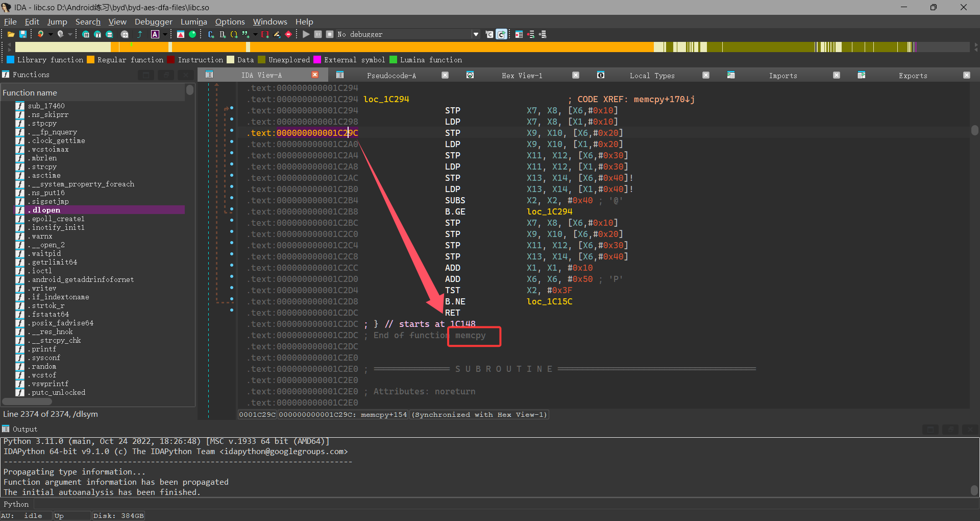This screenshot has height=521, width=980.
Task: Click loc_1C15C jump target after B.NE
Action: pyautogui.click(x=549, y=301)
